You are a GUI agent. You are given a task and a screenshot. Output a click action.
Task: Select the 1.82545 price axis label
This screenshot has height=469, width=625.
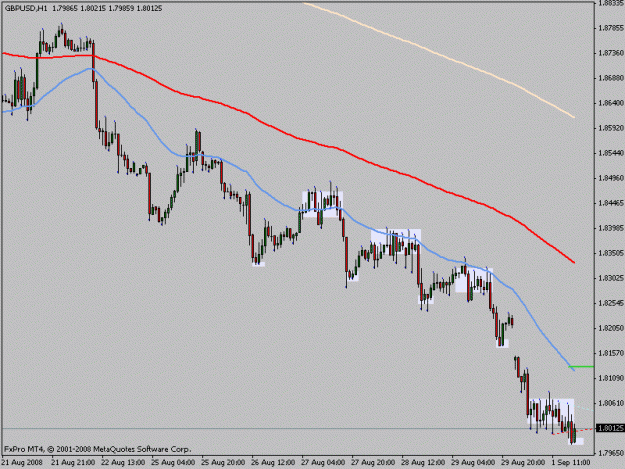(x=611, y=303)
